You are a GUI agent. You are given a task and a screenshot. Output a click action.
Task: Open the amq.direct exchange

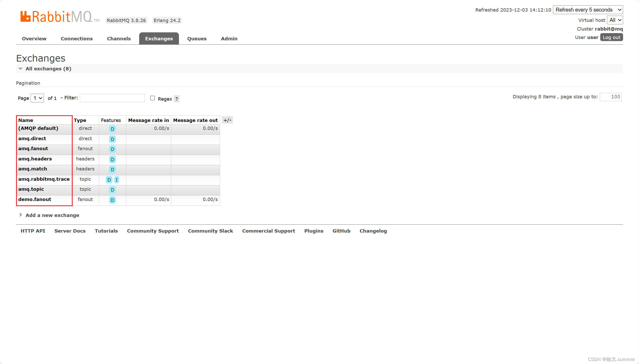click(x=32, y=138)
